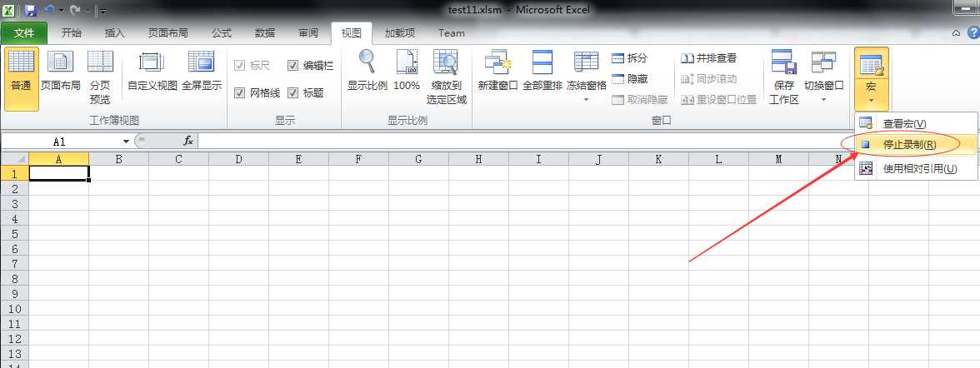980x368 pixels.
Task: Switch to the 加载项 Add-ins tab
Action: [x=399, y=33]
